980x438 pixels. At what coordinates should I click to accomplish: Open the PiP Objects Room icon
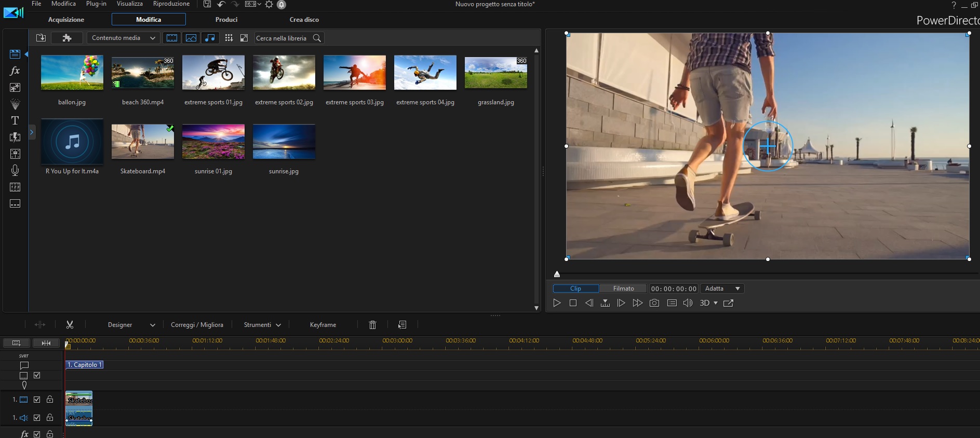click(x=15, y=87)
